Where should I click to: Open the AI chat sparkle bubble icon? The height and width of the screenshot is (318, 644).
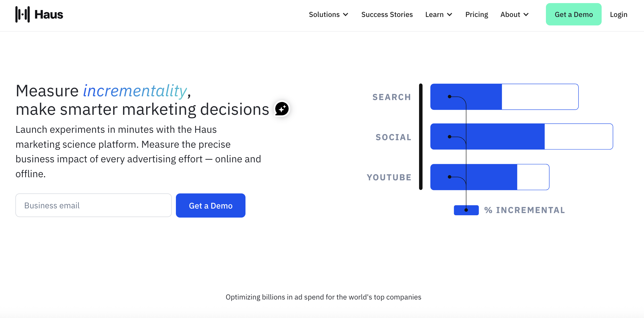tap(282, 109)
